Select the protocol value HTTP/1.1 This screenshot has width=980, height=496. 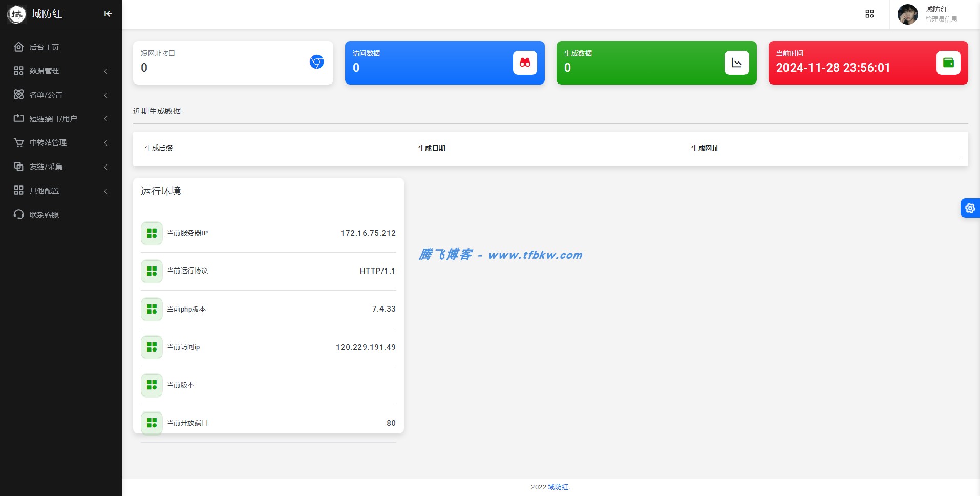click(378, 271)
